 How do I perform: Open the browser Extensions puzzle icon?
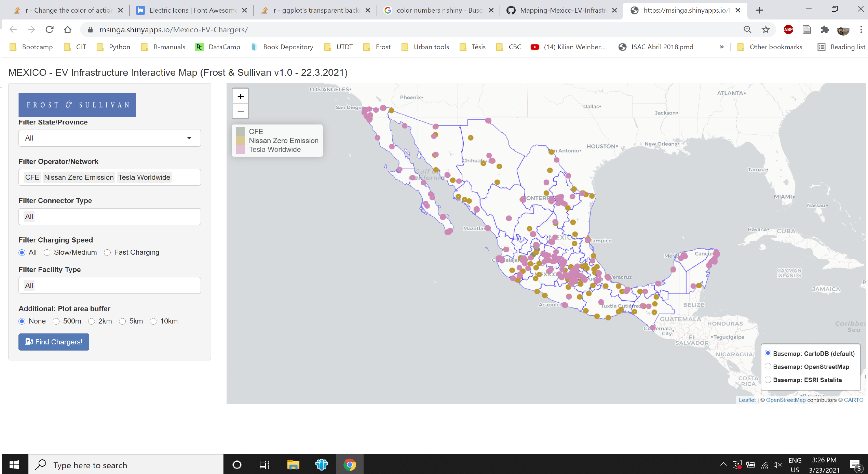click(x=825, y=30)
